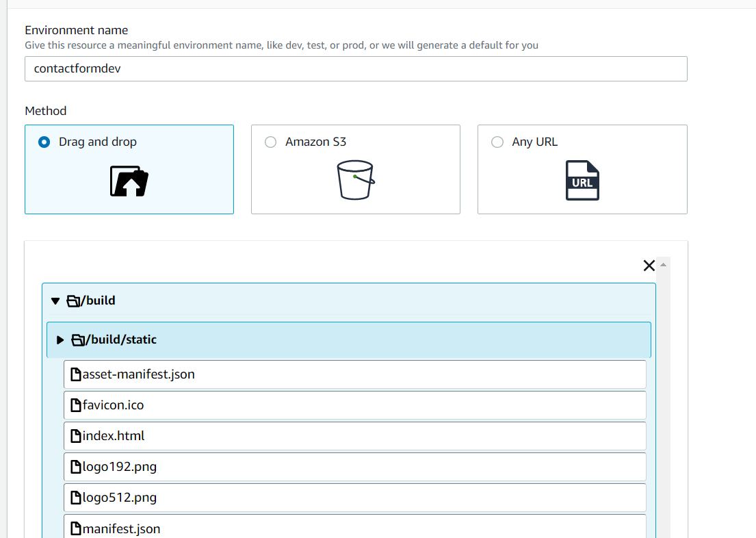This screenshot has height=538, width=756.
Task: Select the favicon.ico file row
Action: pos(355,405)
